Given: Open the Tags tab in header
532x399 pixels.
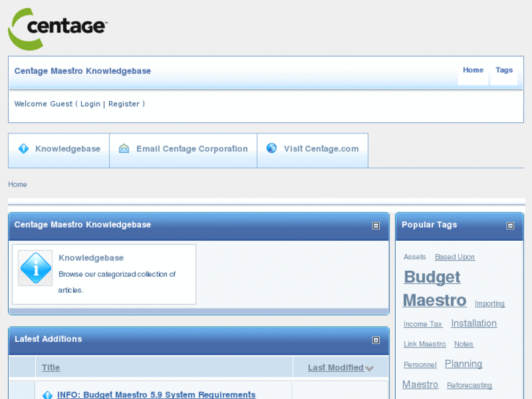Looking at the screenshot, I should point(504,70).
